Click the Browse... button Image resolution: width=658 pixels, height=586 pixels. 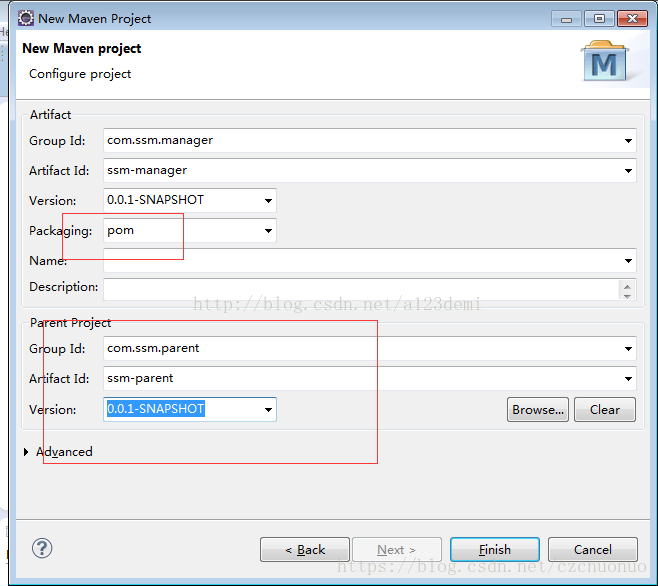[x=538, y=410]
